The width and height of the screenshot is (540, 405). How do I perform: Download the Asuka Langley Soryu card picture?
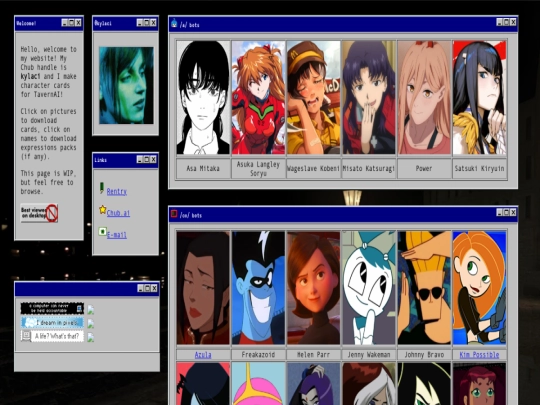[258, 97]
